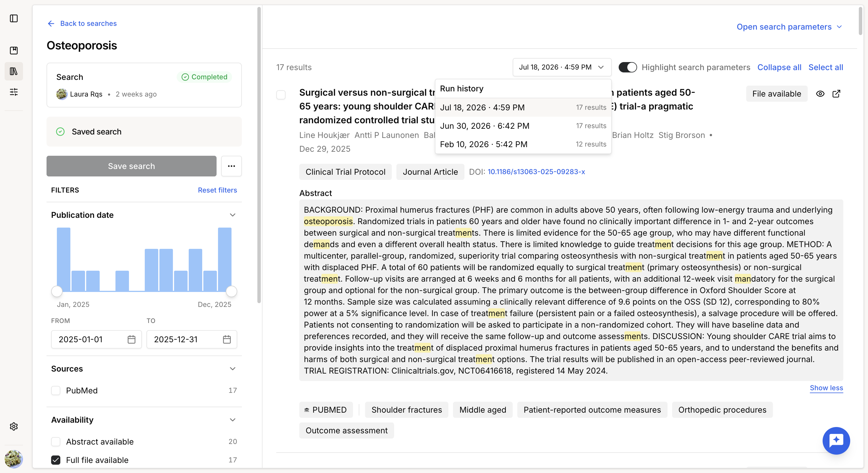This screenshot has width=868, height=473.
Task: Select Jul 18, 2026 run history entry
Action: pos(523,107)
